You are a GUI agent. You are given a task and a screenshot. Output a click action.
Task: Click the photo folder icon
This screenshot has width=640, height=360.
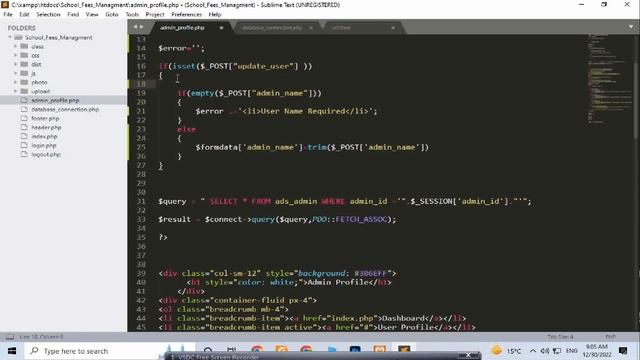pyautogui.click(x=24, y=82)
